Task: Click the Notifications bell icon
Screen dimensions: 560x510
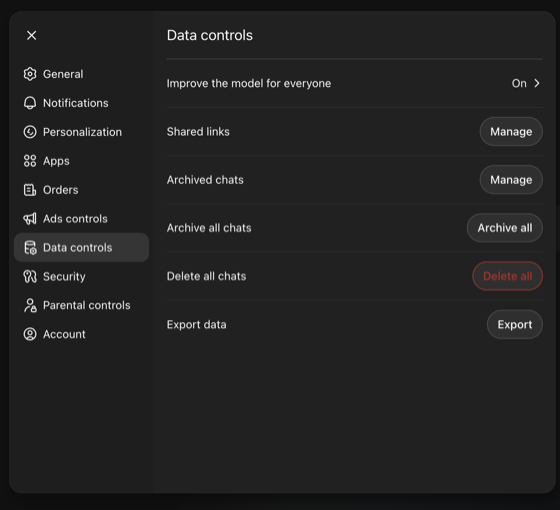Action: click(30, 103)
